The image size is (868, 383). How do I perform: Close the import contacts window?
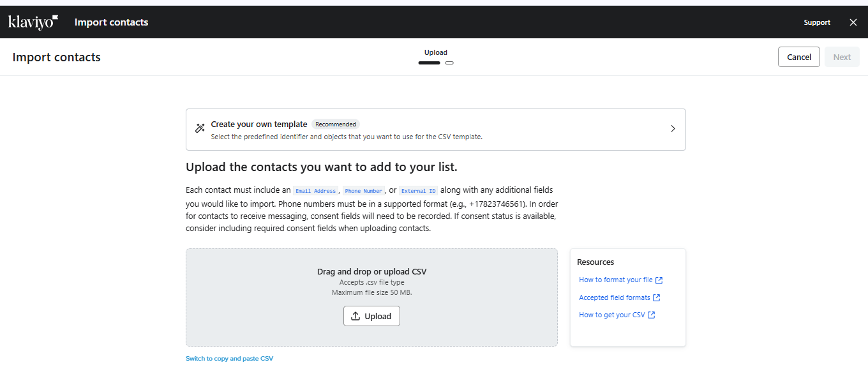853,22
